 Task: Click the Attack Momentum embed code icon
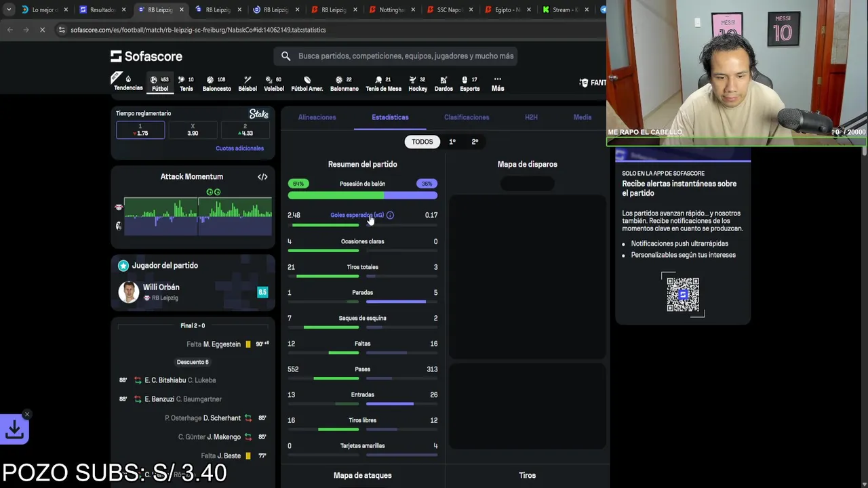click(262, 177)
